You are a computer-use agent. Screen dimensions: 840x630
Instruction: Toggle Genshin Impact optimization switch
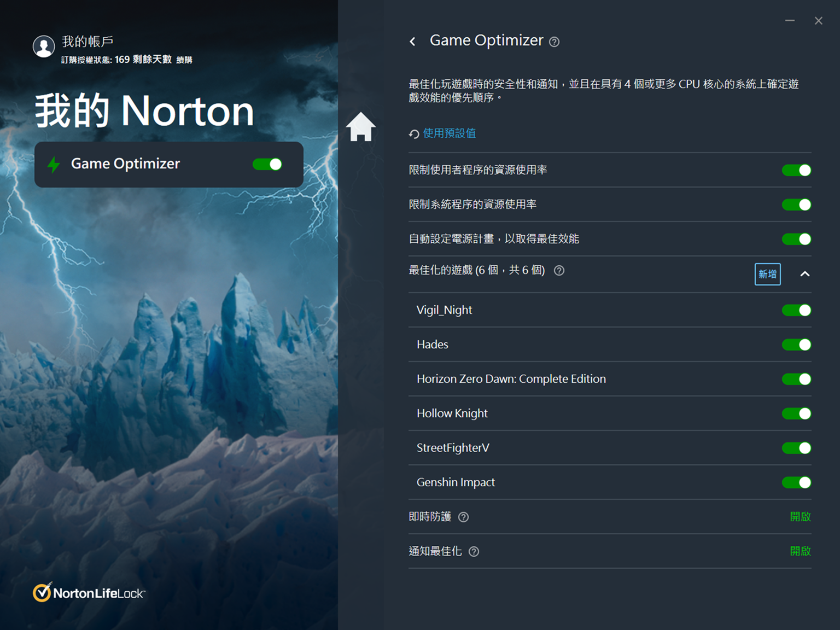click(796, 482)
